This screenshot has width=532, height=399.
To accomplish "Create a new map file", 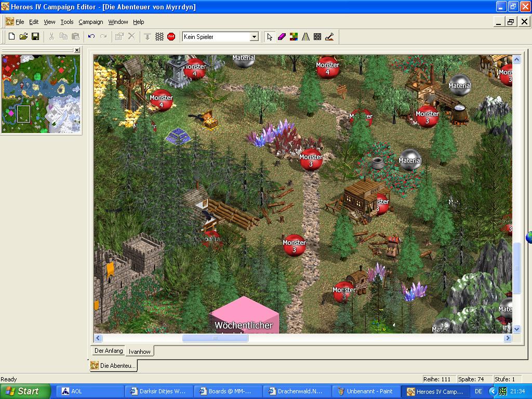I will pos(11,36).
